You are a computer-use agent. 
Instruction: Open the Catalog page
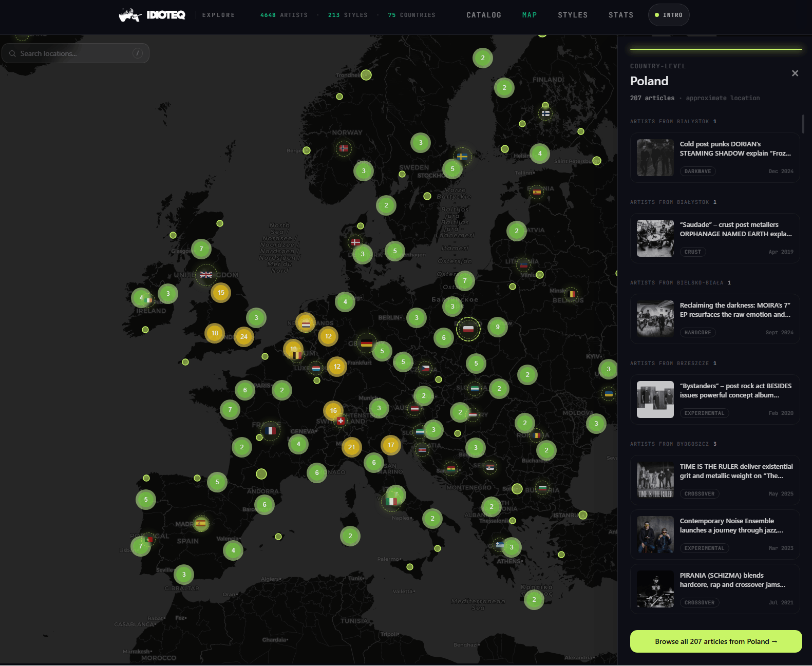click(484, 15)
